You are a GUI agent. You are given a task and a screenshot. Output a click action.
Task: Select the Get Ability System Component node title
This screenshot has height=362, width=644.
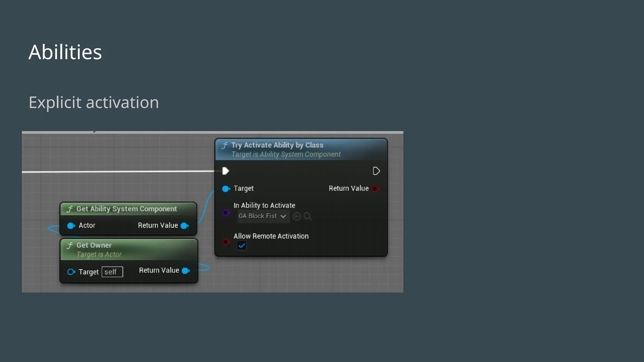tap(126, 209)
